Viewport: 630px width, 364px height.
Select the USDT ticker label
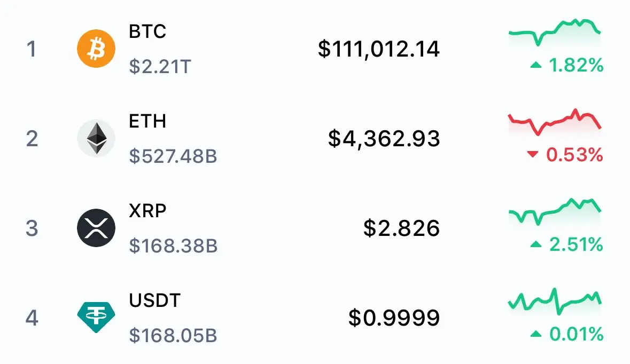[x=154, y=300]
